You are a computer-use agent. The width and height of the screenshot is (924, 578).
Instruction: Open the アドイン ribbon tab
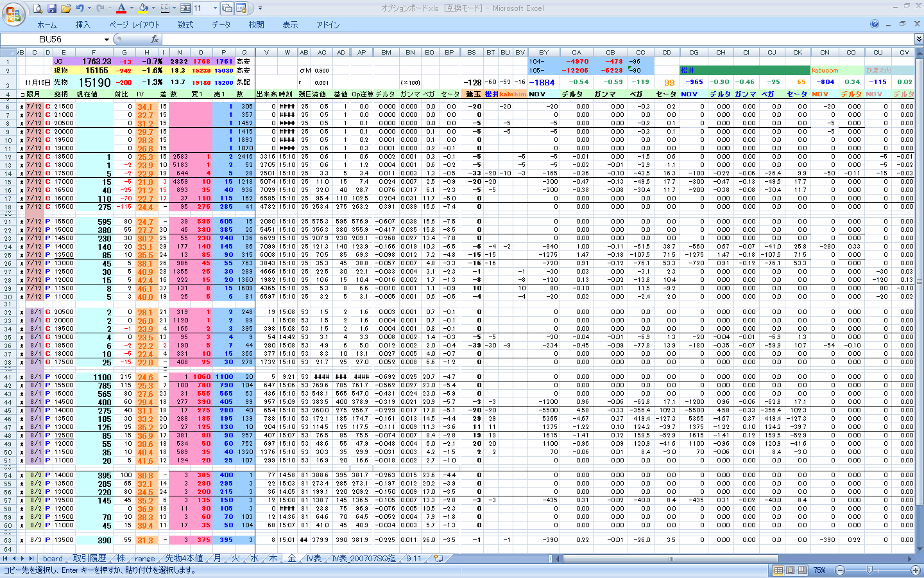coord(328,25)
